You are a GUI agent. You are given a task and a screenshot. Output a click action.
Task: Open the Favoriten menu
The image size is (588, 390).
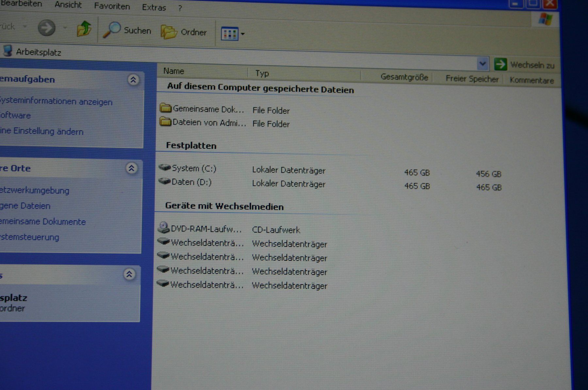(x=112, y=6)
